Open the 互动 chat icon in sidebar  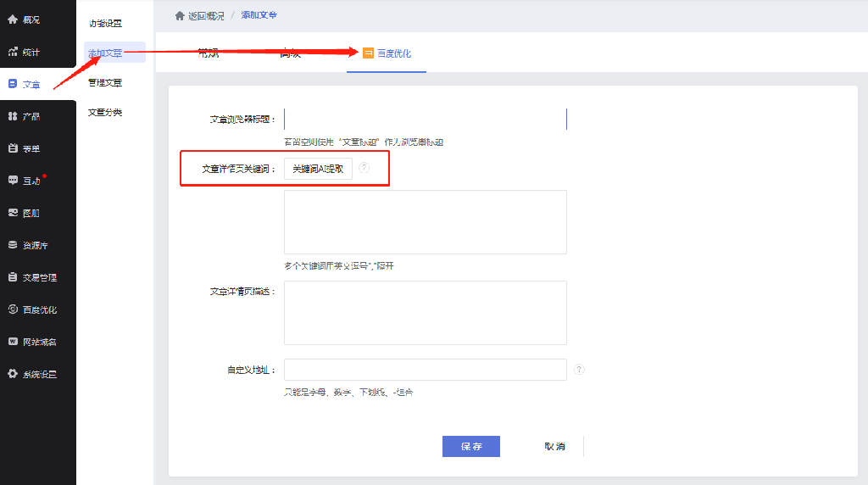[13, 181]
